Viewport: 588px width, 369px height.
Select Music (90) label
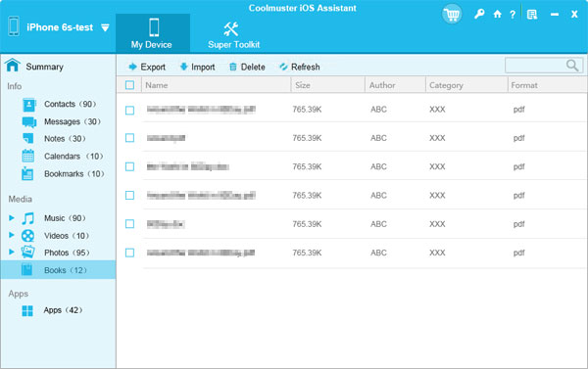point(65,218)
